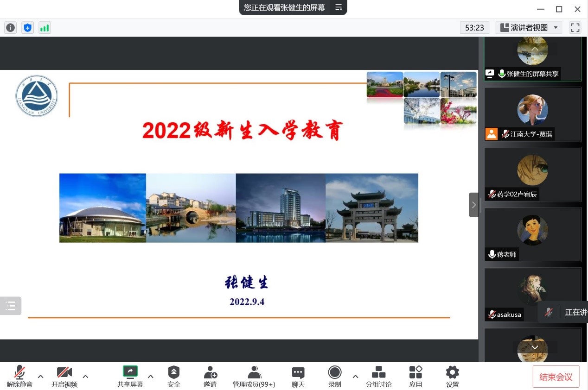588x390 pixels.
Task: Open the Speaker View (演讲者视图) dropdown
Action: (529, 28)
